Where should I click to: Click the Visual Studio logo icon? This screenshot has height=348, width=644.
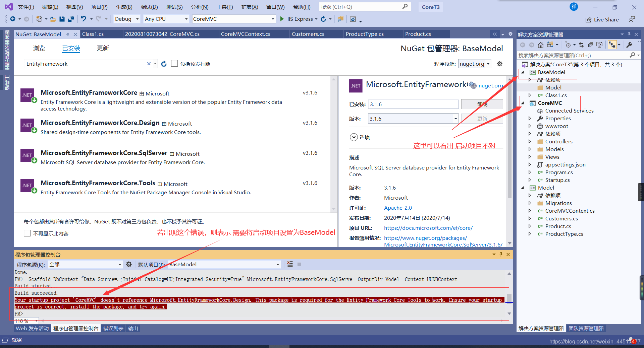pos(9,7)
